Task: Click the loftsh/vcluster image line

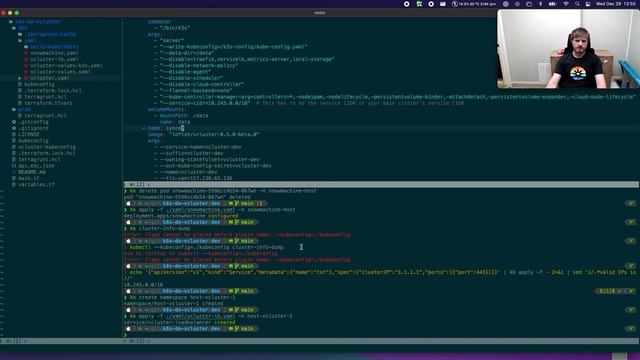Action: pos(204,134)
